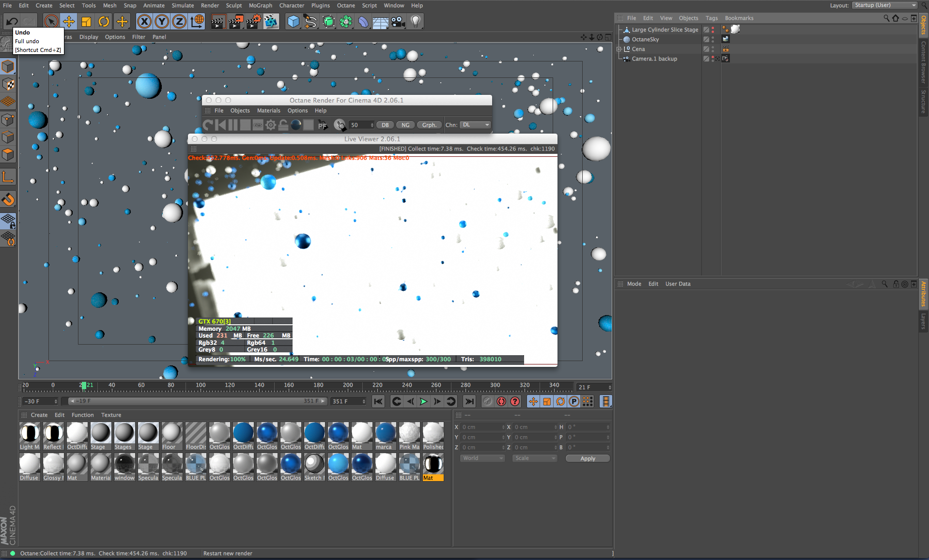This screenshot has height=560, width=929.
Task: Activate the Scale tool in top toolbar
Action: 86,21
